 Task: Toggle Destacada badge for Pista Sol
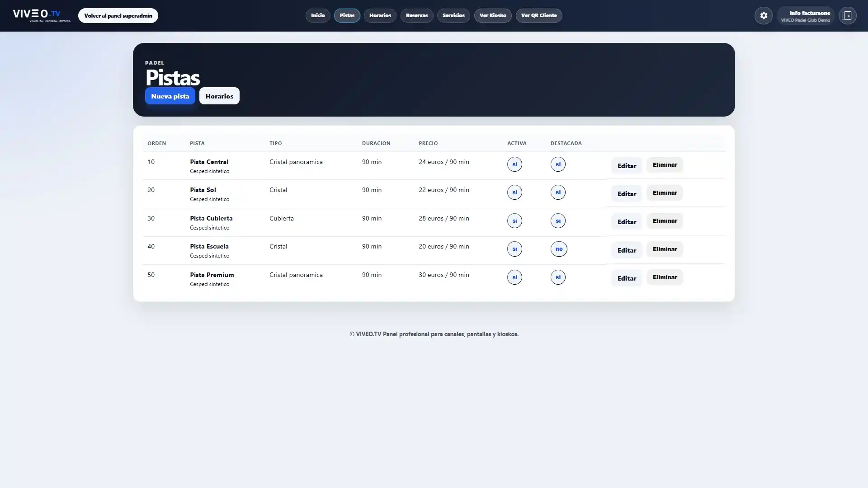(x=558, y=192)
